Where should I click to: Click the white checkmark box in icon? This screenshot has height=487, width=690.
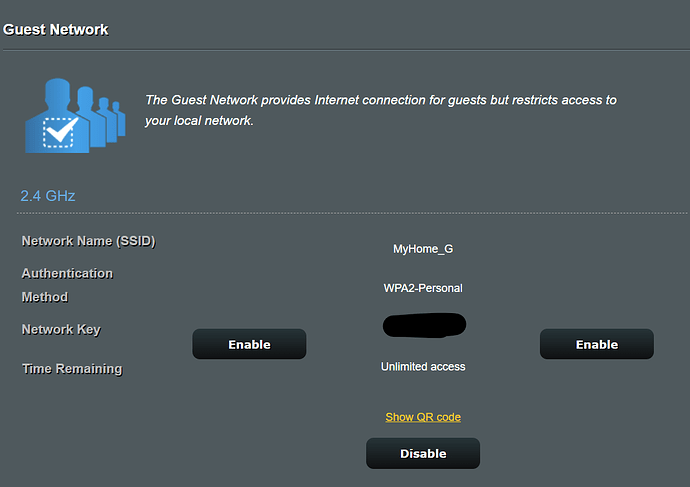(60, 132)
